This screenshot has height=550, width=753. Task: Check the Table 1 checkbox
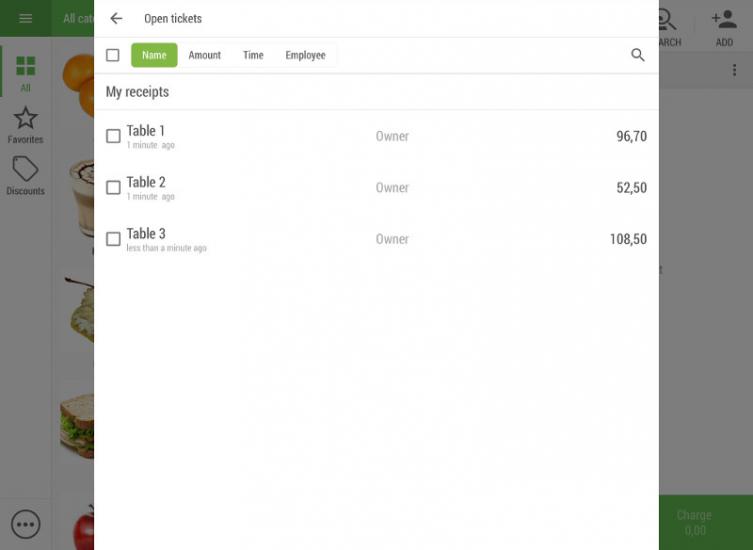click(113, 136)
